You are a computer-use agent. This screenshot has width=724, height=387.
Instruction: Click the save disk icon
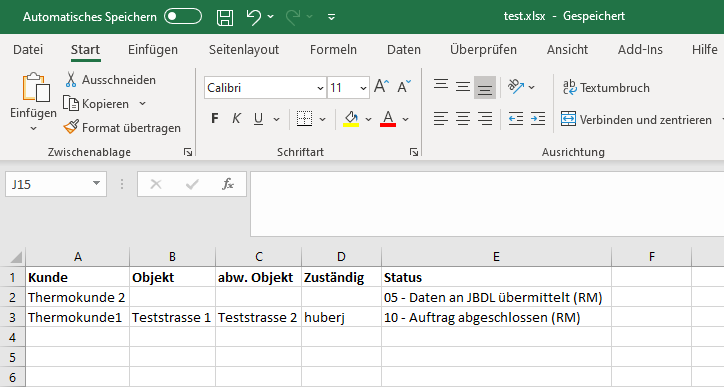[225, 17]
